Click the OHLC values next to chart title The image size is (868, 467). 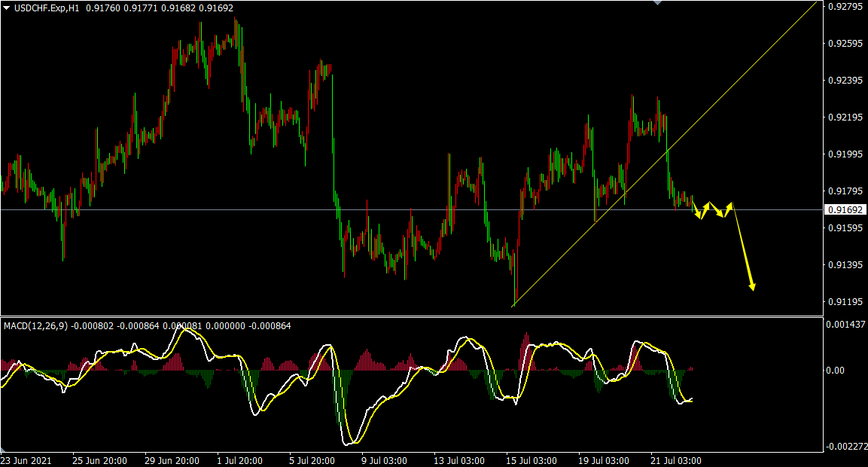click(x=160, y=8)
